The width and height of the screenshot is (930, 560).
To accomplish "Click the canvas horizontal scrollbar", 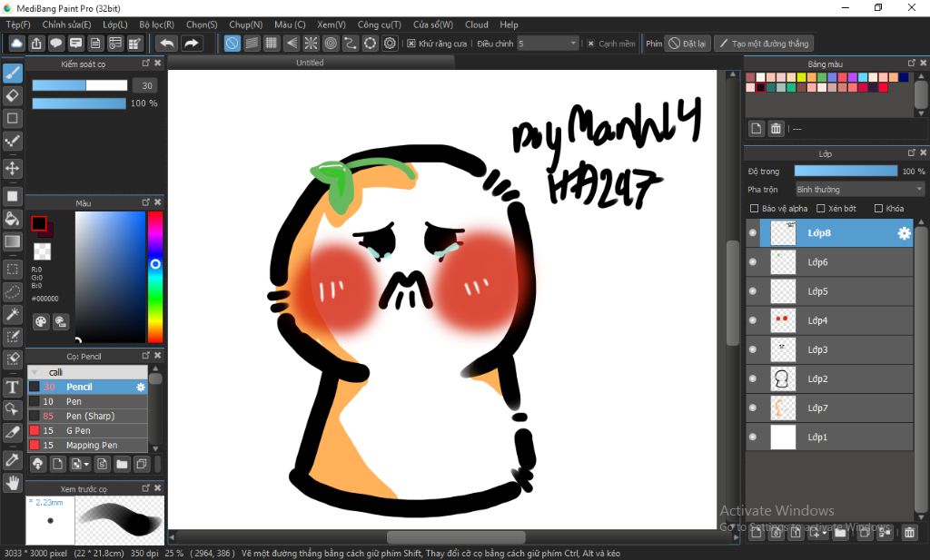I will tap(455, 537).
